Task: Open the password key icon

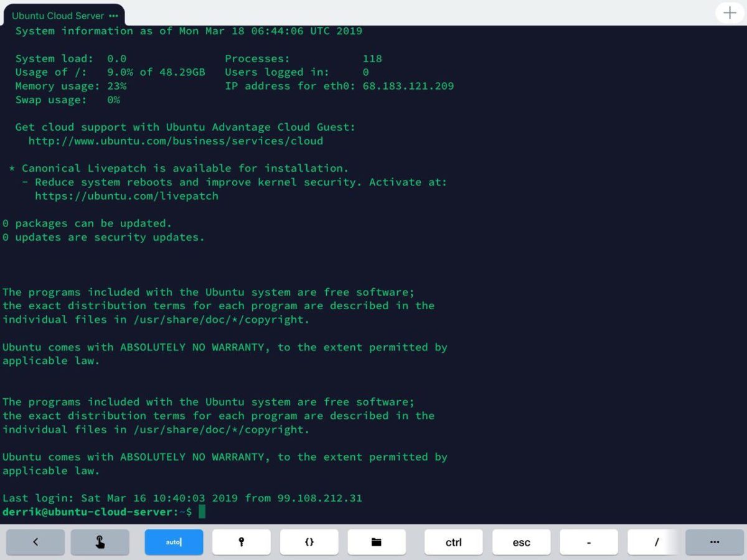Action: [x=242, y=542]
